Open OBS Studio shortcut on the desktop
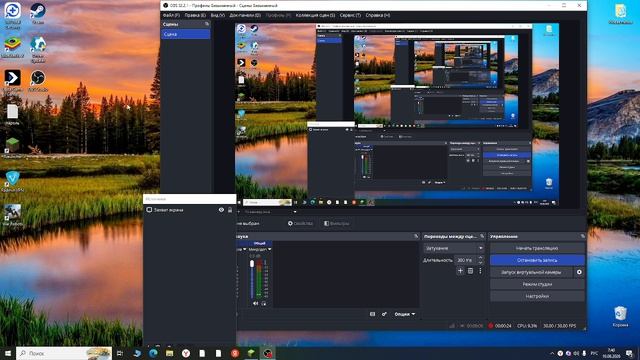The width and height of the screenshot is (640, 360). (x=38, y=80)
